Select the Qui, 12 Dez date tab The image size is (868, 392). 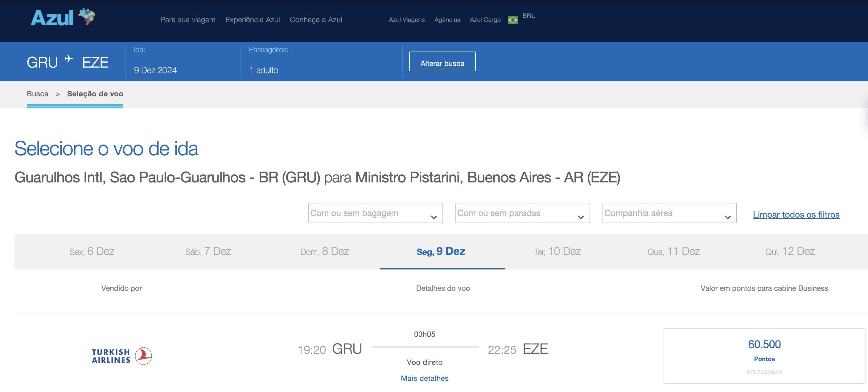789,252
